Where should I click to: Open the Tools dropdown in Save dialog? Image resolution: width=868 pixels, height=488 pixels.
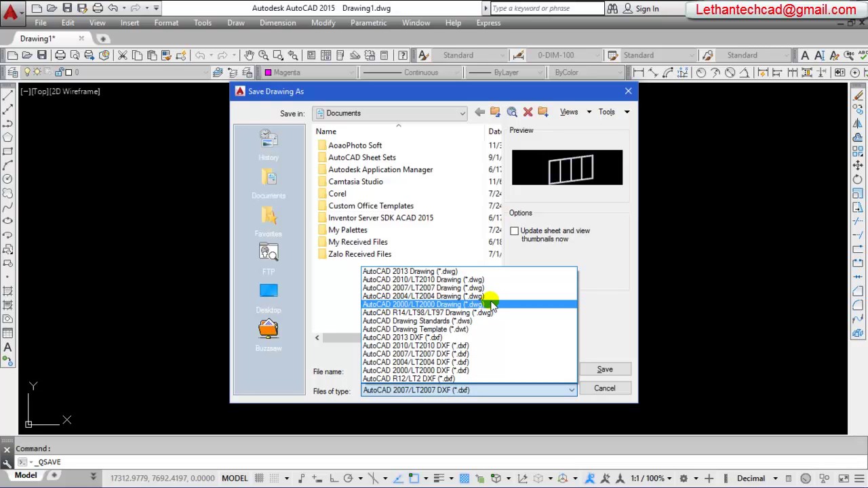[614, 112]
